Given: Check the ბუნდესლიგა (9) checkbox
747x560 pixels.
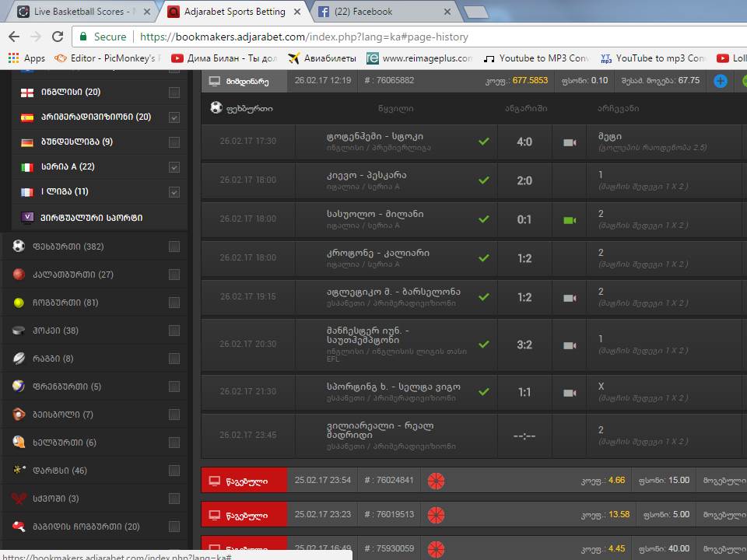Looking at the screenshot, I should pyautogui.click(x=174, y=142).
